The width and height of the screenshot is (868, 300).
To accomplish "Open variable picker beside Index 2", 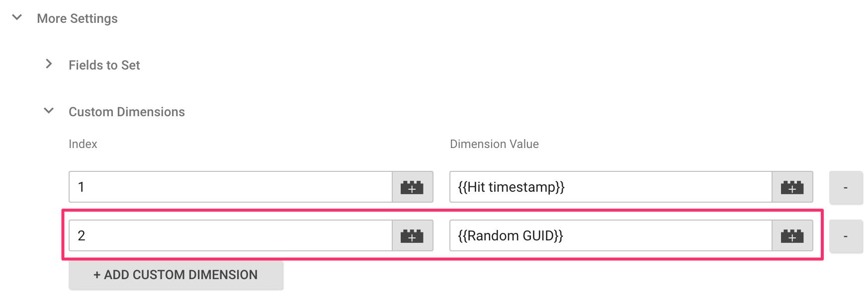I will point(412,235).
